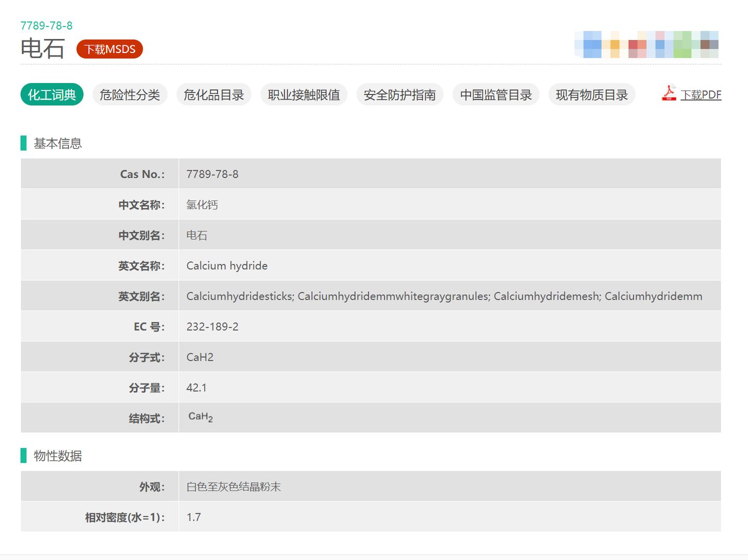The height and width of the screenshot is (560, 748).
Task: Click the CAS number 7789-78-8 at top
Action: coord(47,25)
